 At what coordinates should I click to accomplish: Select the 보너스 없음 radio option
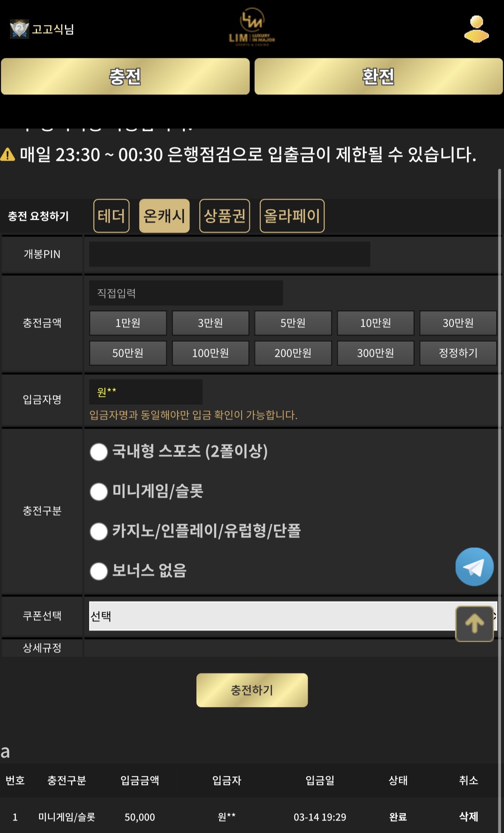point(99,571)
